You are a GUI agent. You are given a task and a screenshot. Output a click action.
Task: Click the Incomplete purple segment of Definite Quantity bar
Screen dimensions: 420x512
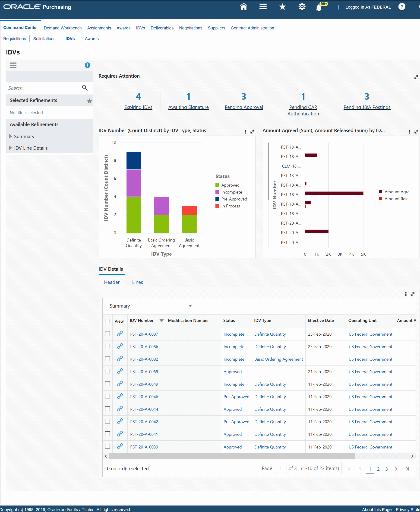134,183
